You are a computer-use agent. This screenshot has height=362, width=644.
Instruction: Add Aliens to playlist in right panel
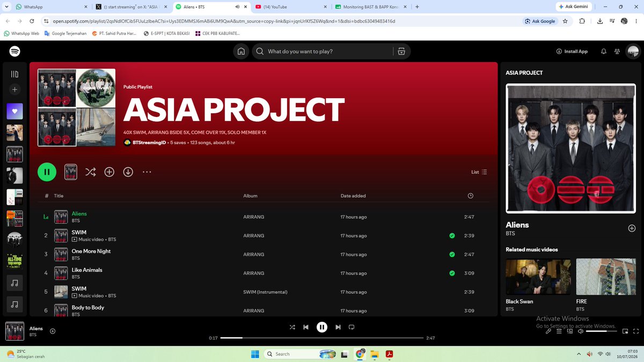(632, 228)
